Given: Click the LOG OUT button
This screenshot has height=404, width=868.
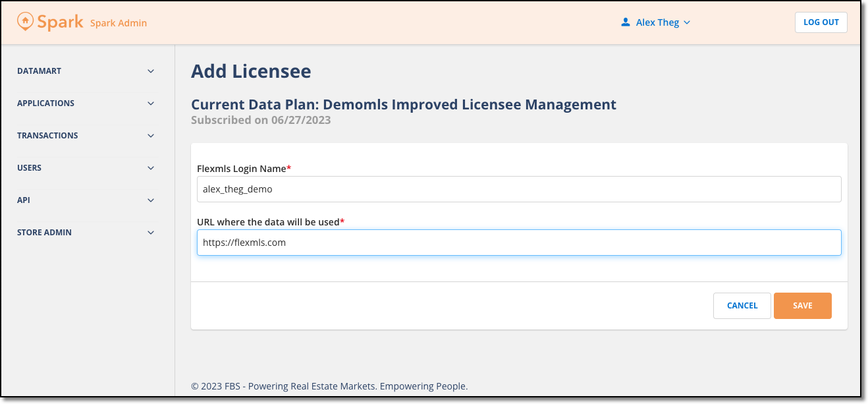Looking at the screenshot, I should [x=821, y=22].
